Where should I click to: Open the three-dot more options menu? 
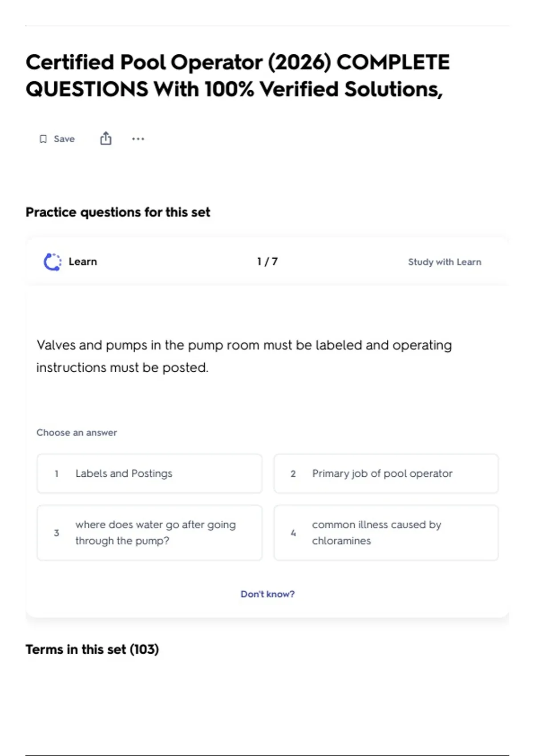[138, 139]
